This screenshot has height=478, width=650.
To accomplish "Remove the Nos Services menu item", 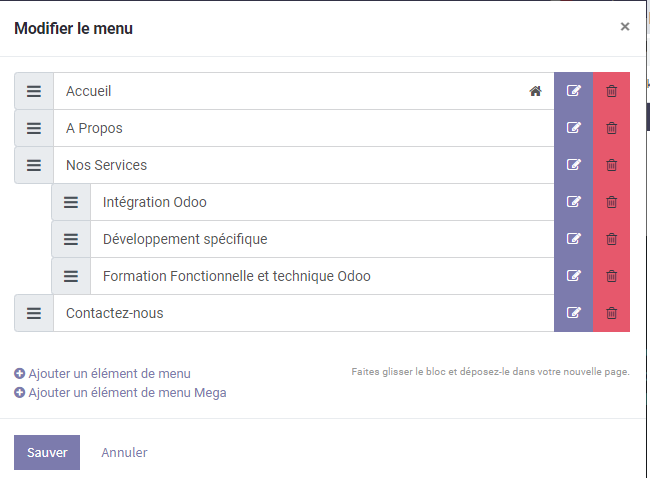I will click(x=612, y=165).
